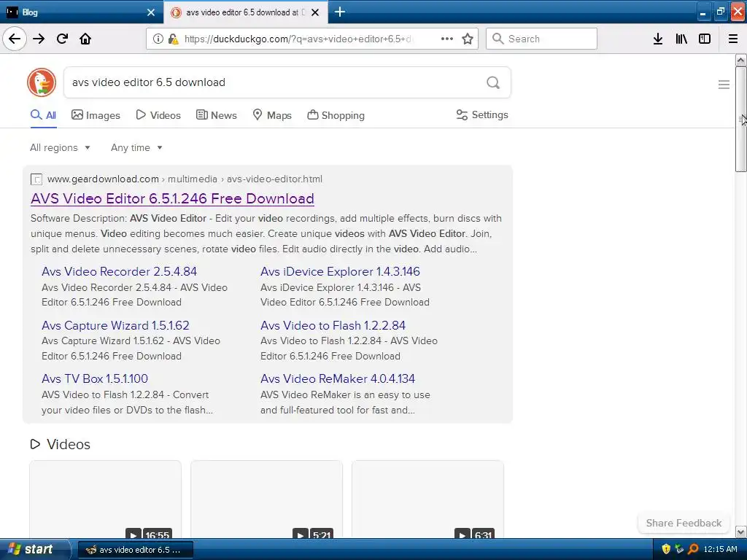Click the lock with warning icon

pos(174,39)
